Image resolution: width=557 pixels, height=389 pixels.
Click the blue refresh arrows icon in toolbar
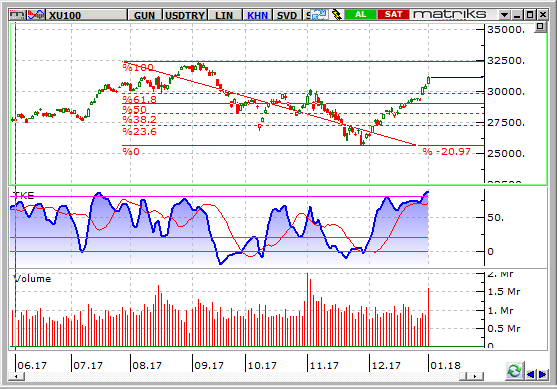click(319, 15)
